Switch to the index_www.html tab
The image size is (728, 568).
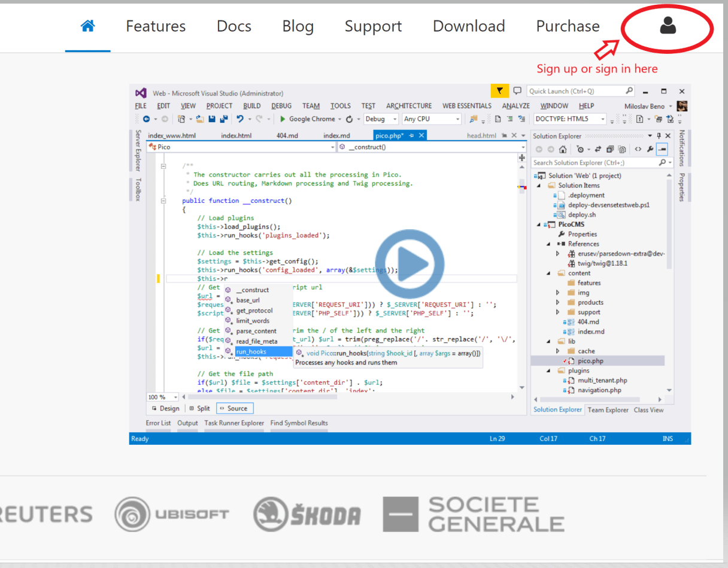click(x=172, y=136)
